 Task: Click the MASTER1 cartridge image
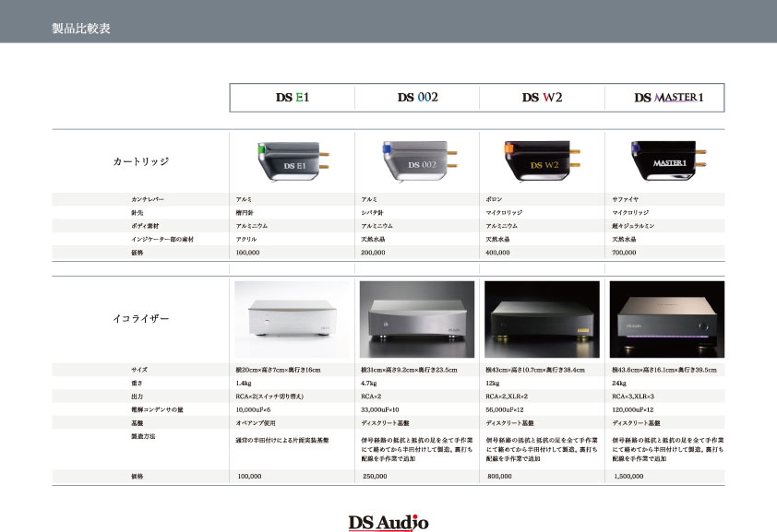[669, 161]
